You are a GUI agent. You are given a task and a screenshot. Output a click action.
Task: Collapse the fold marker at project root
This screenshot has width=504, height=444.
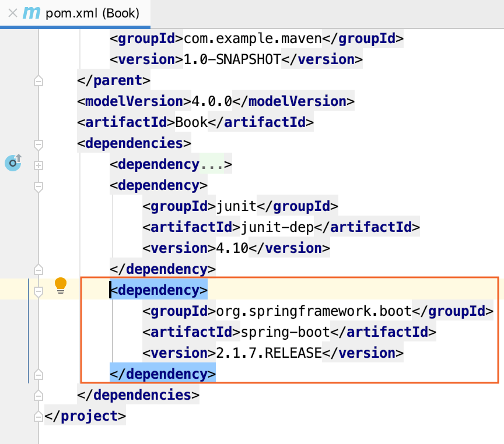(x=38, y=415)
